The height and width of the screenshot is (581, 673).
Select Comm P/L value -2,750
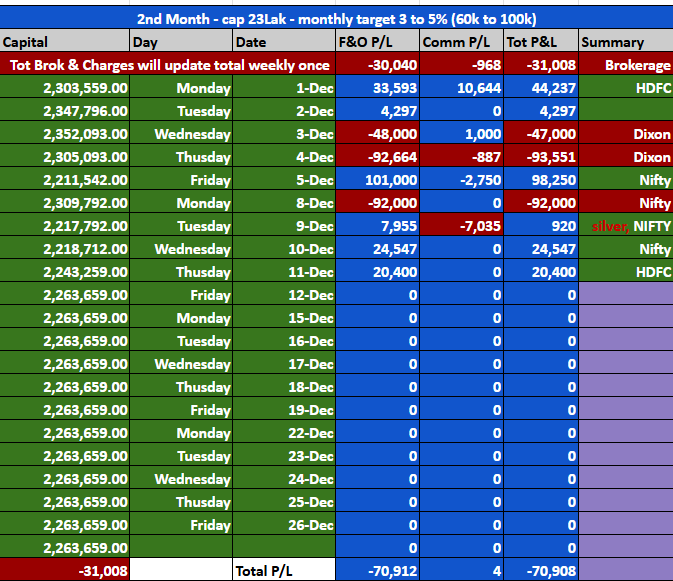point(461,180)
